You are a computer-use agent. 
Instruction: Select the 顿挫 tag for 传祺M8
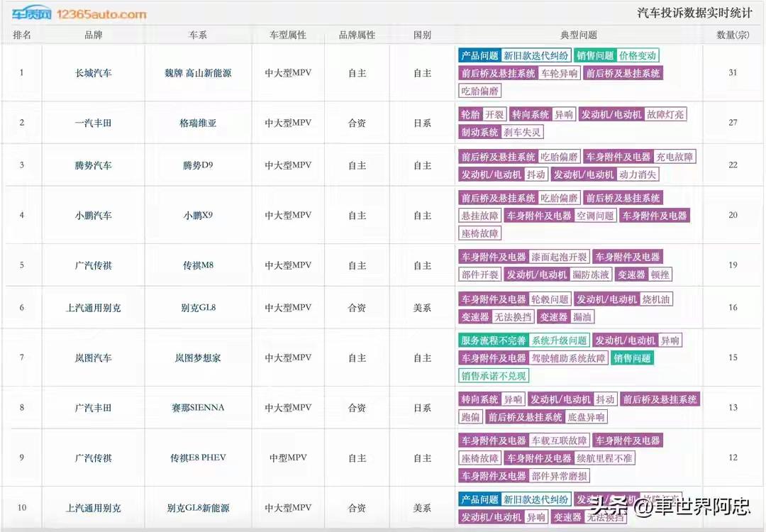click(660, 275)
